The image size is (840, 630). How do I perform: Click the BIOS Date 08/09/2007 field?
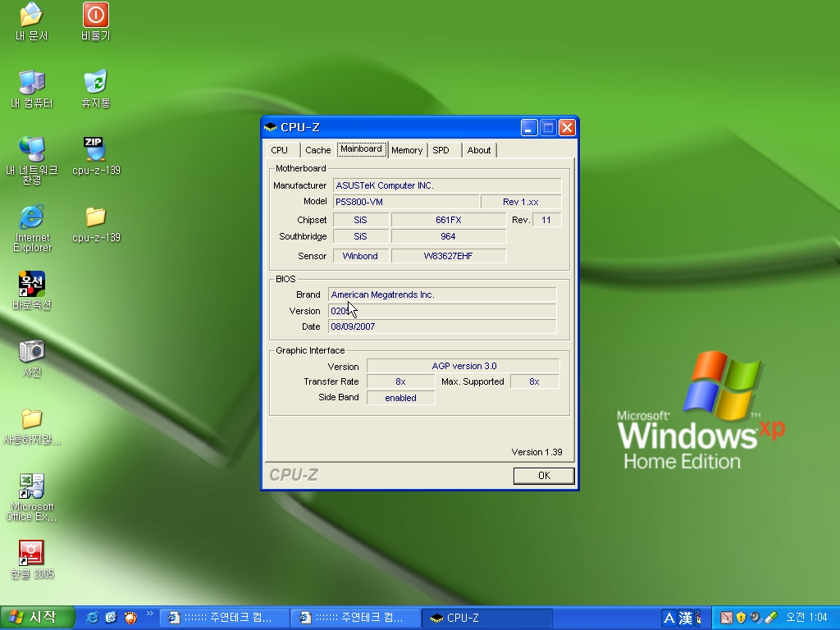tap(442, 326)
